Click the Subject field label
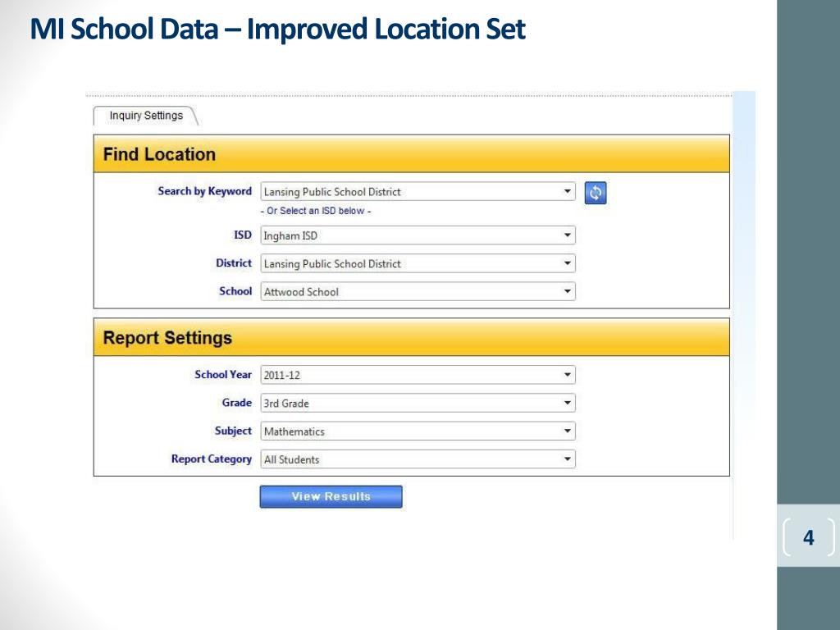This screenshot has width=840, height=630. 233,431
